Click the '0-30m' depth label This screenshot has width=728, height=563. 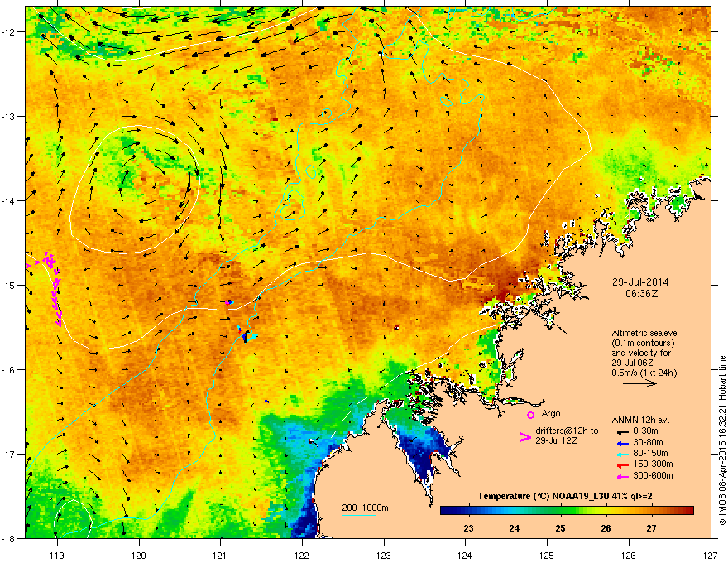[x=646, y=431]
